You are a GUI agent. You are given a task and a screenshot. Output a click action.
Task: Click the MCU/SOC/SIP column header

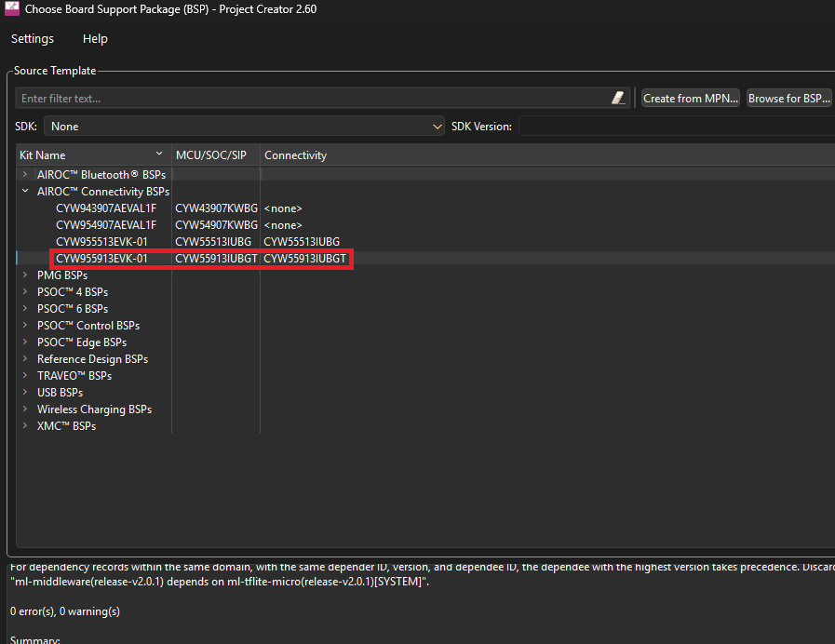pos(211,155)
